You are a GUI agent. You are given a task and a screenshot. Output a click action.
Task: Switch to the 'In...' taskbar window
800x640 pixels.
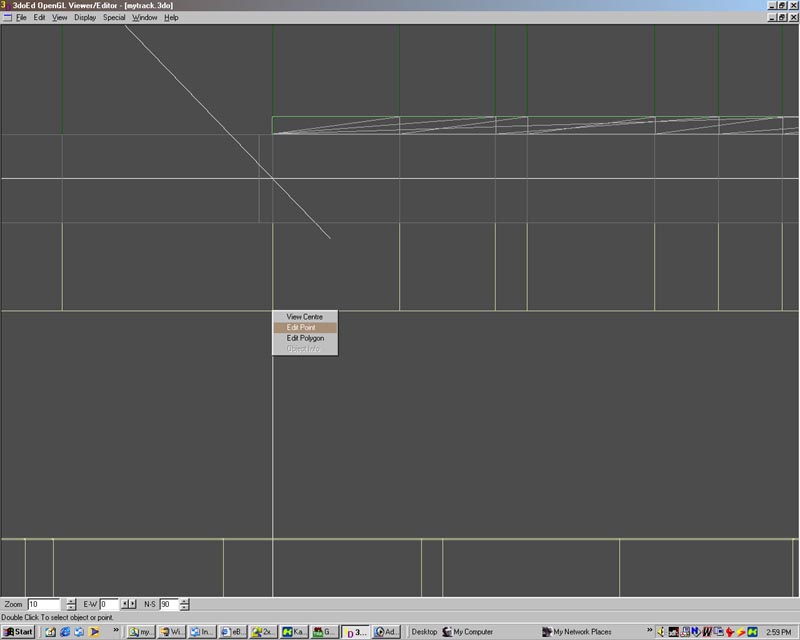tap(202, 632)
